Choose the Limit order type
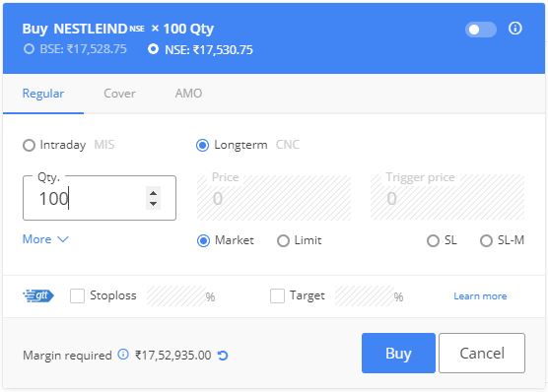 pyautogui.click(x=283, y=240)
